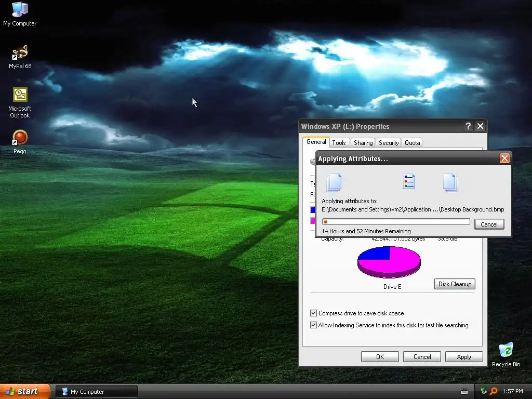Select the MyPal 68 browser shortcut
The image size is (532, 399).
pyautogui.click(x=20, y=57)
